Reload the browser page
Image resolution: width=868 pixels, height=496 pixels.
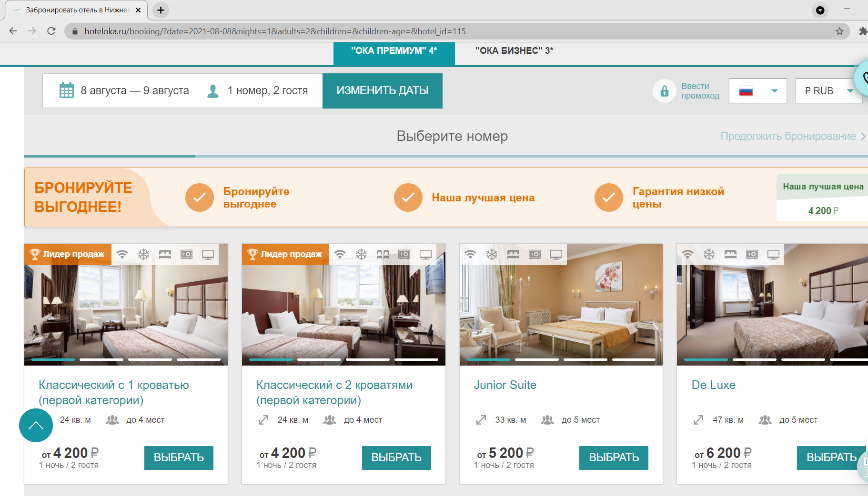51,31
